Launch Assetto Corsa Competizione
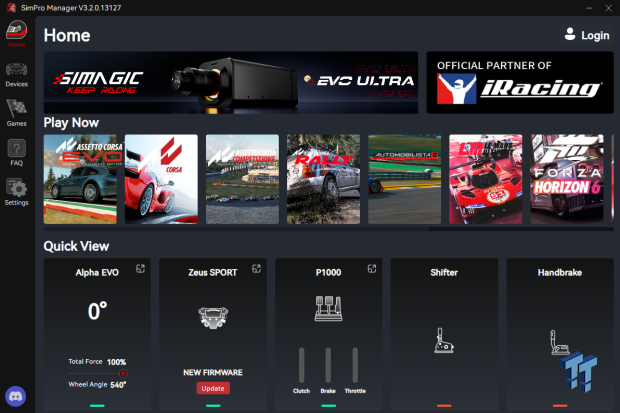 pyautogui.click(x=242, y=179)
